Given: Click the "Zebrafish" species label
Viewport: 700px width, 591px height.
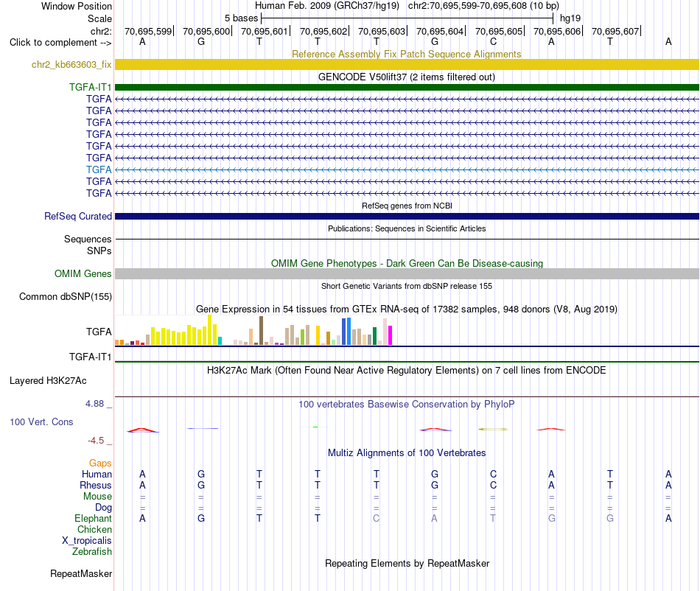Looking at the screenshot, I should (x=92, y=551).
